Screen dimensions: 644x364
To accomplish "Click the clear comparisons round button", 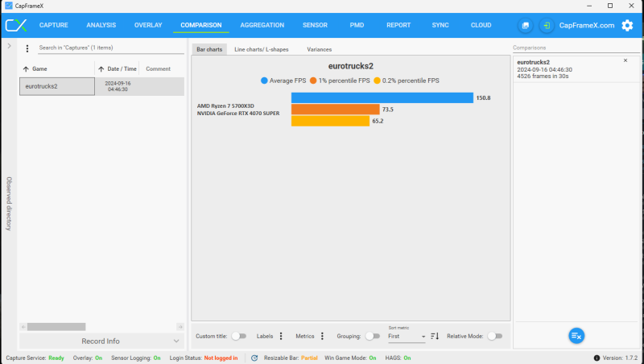I will coord(576,336).
